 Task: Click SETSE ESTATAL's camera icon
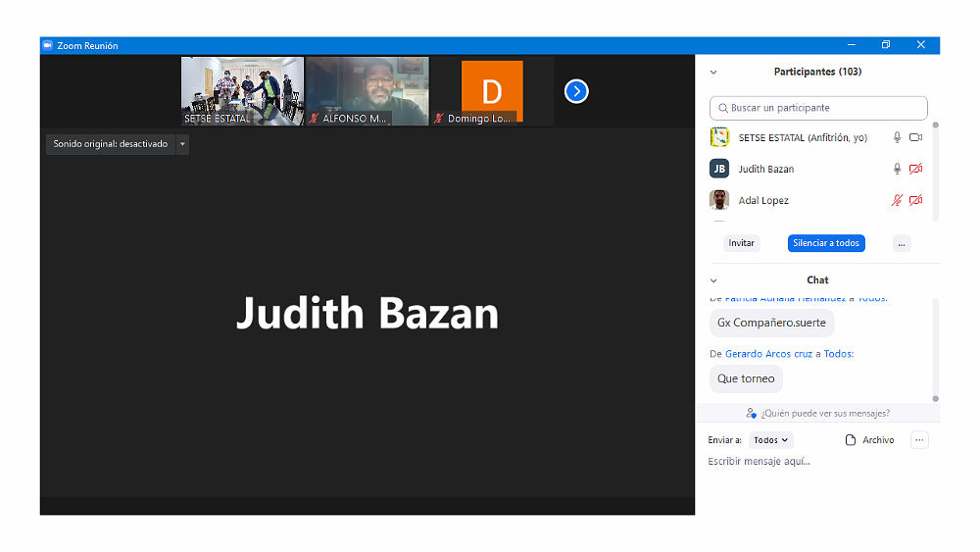coord(916,138)
